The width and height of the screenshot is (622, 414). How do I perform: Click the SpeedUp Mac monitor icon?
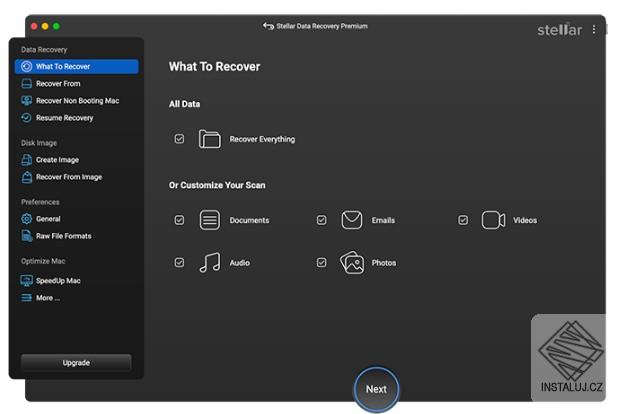27,281
